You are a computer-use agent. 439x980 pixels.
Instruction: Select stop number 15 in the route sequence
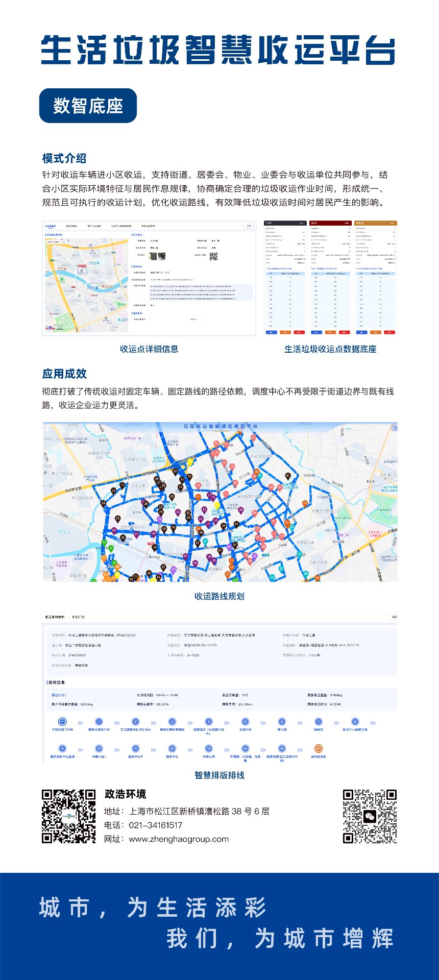click(282, 749)
